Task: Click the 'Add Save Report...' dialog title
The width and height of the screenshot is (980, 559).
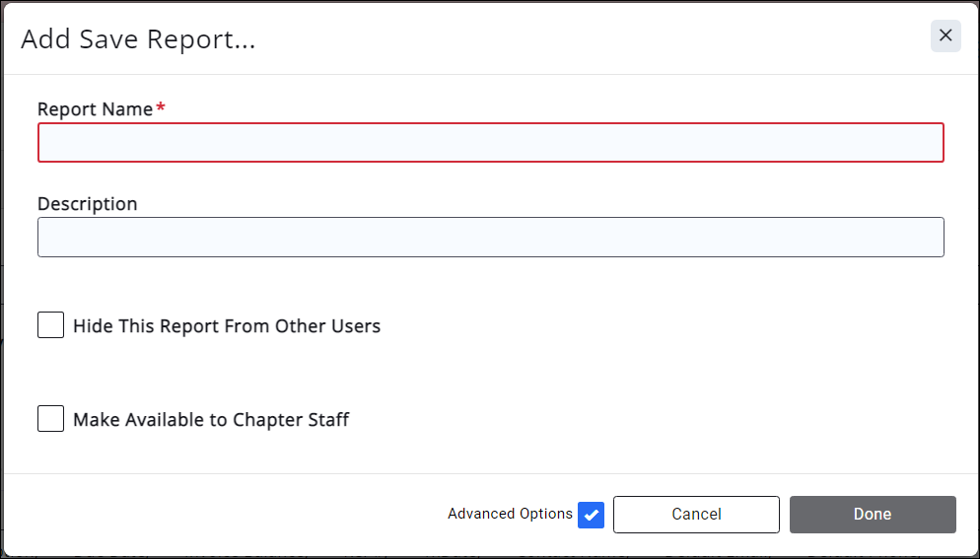Action: [x=138, y=39]
